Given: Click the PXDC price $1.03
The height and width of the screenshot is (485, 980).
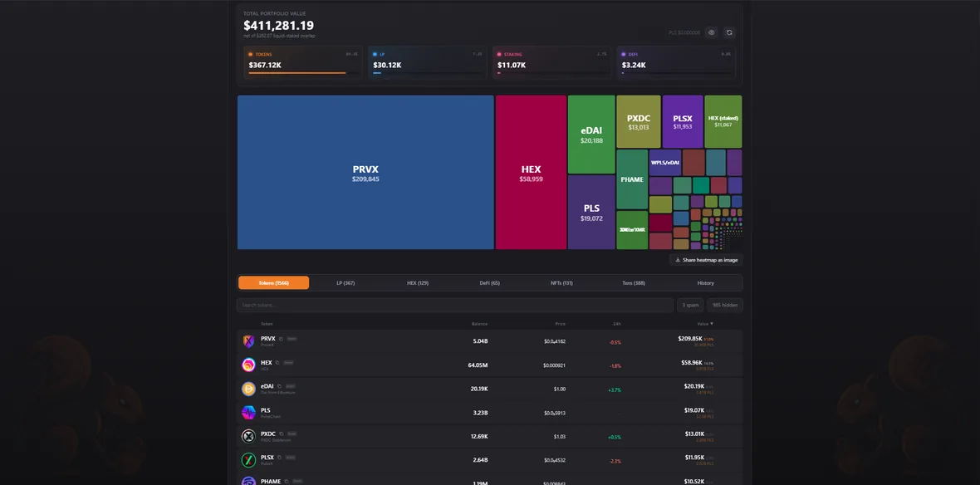Looking at the screenshot, I should (x=560, y=437).
